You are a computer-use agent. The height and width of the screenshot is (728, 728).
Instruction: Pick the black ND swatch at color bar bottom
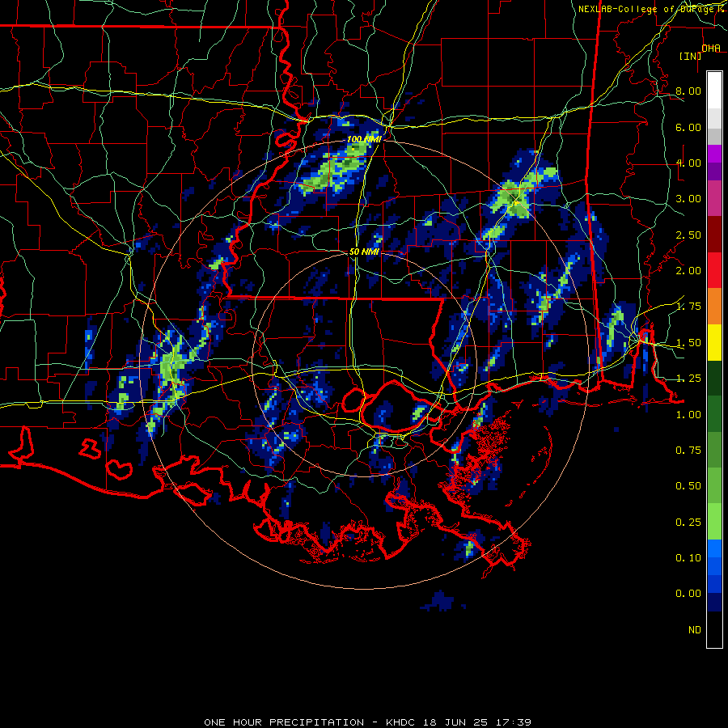(x=714, y=629)
